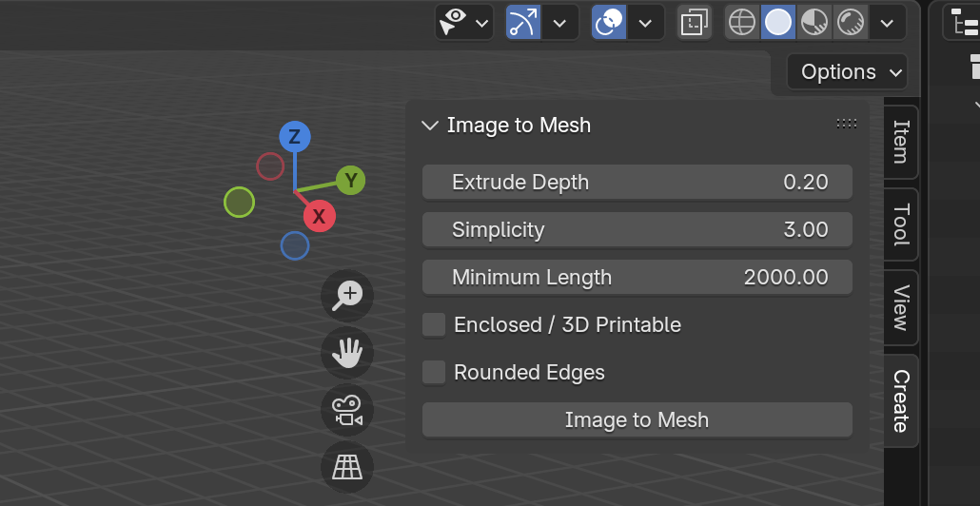Viewport: 980px width, 506px height.
Task: Open the Options dropdown
Action: (847, 72)
